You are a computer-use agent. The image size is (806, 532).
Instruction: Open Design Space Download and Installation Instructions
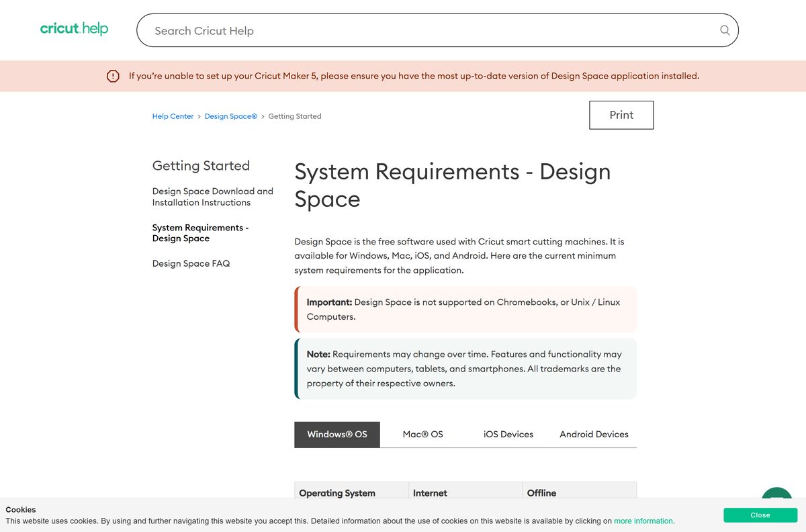213,197
